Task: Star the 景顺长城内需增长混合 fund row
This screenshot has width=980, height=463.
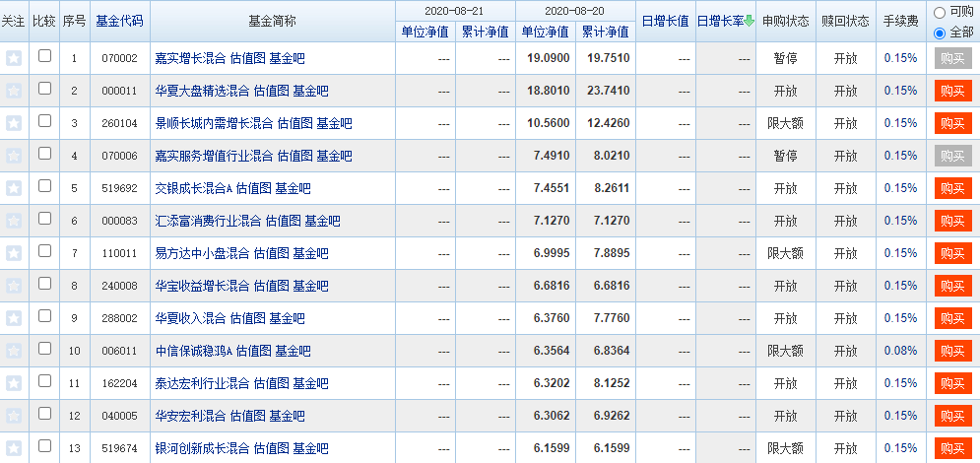Action: [14, 124]
